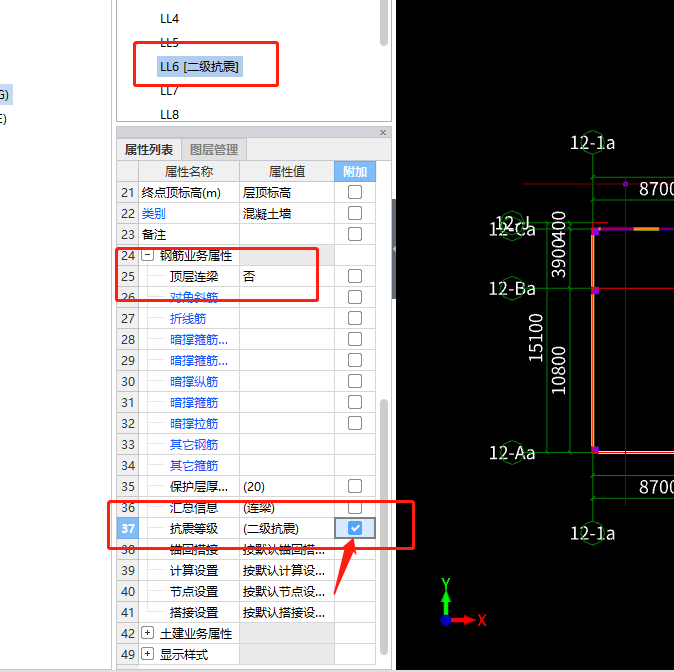
Task: Expand the 显示样式 group
Action: pyautogui.click(x=147, y=654)
